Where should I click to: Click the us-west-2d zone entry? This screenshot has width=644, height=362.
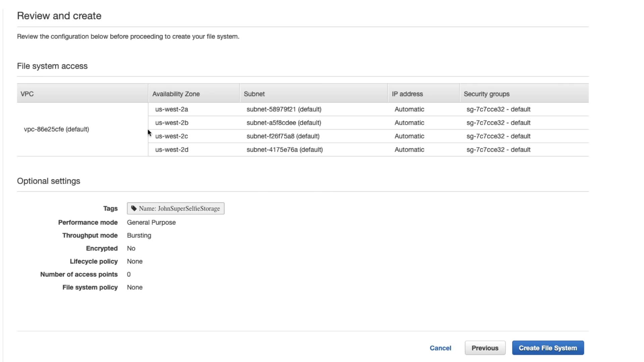tap(171, 149)
